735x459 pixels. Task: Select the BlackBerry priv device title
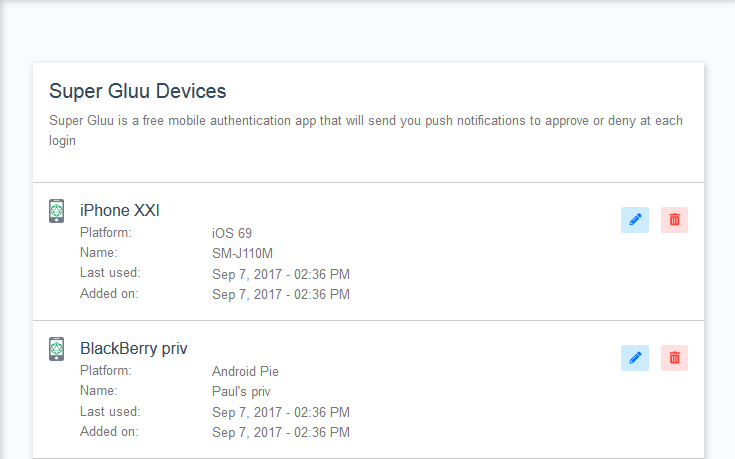pyautogui.click(x=133, y=348)
